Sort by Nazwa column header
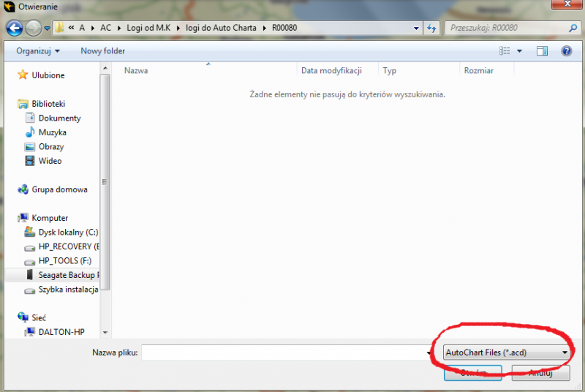 click(x=137, y=71)
